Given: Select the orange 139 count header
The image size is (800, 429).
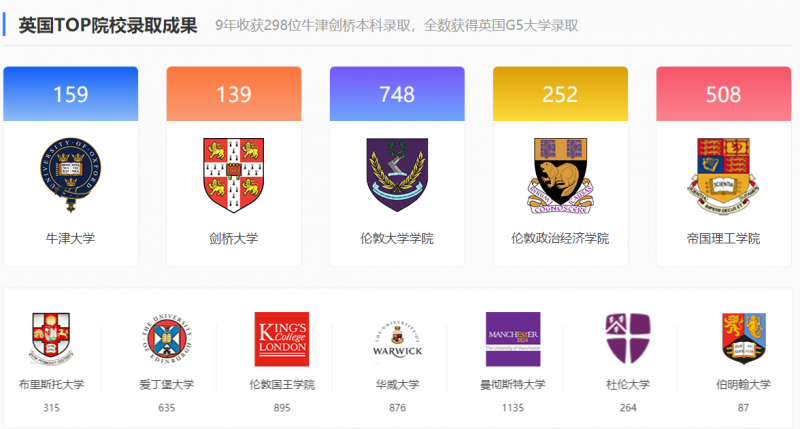Looking at the screenshot, I should coord(234,94).
